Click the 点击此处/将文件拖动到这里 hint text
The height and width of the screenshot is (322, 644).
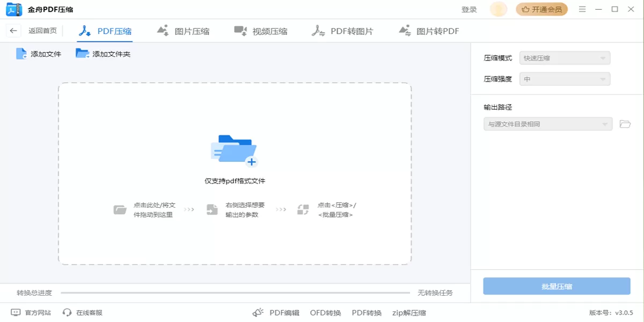155,210
